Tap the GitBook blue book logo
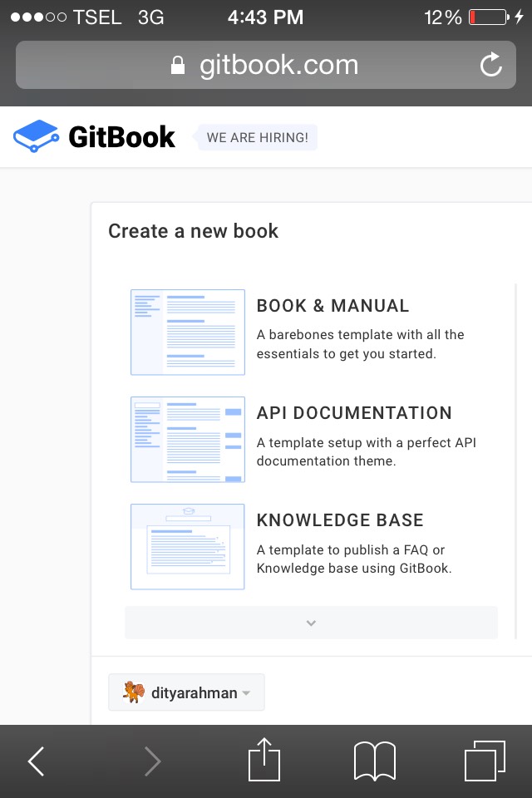The height and width of the screenshot is (798, 532). tap(36, 136)
